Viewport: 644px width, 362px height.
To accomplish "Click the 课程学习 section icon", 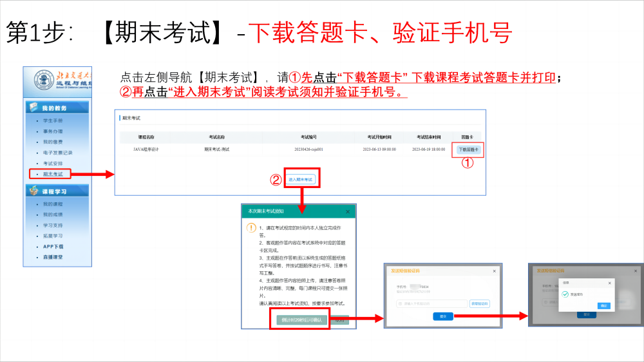I will [x=34, y=191].
